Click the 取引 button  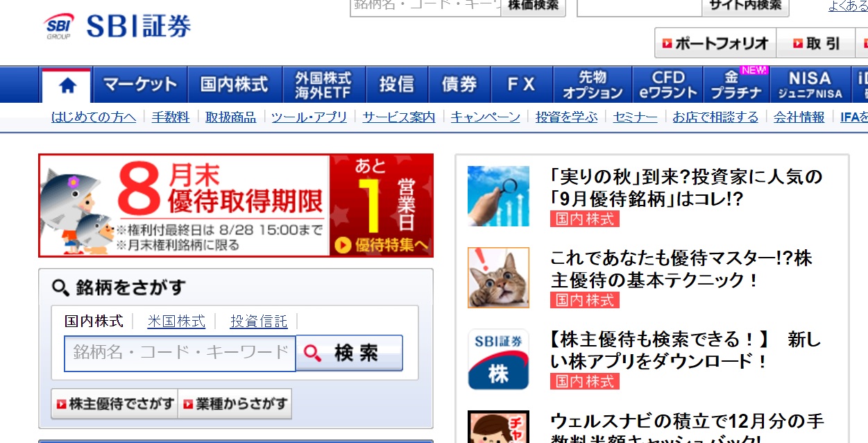tap(816, 43)
